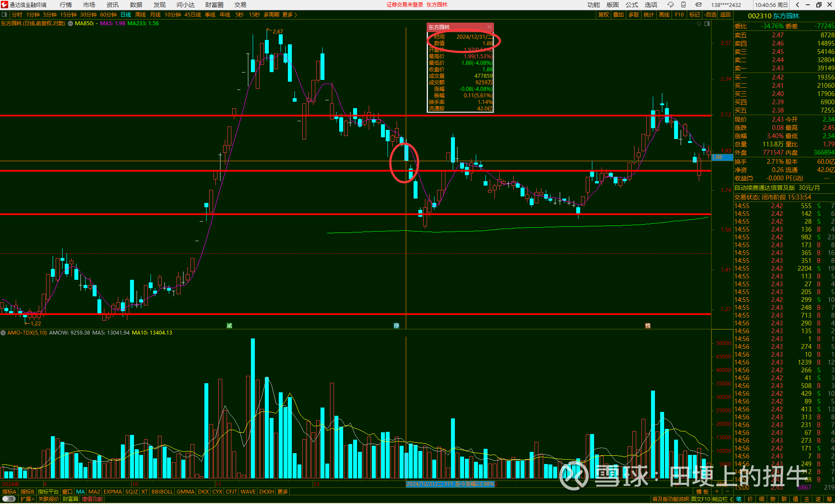Viewport: 835px width, 504px height.
Task: Expand the 更多 timeframe periods list
Action: 290,15
